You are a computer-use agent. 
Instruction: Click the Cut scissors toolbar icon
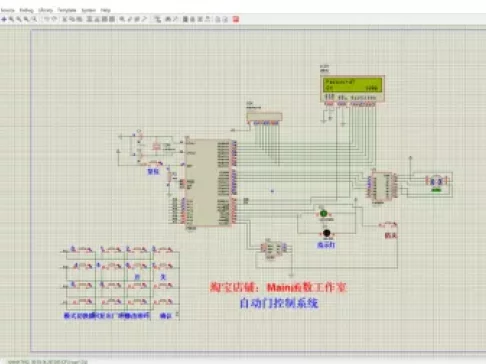click(65, 19)
